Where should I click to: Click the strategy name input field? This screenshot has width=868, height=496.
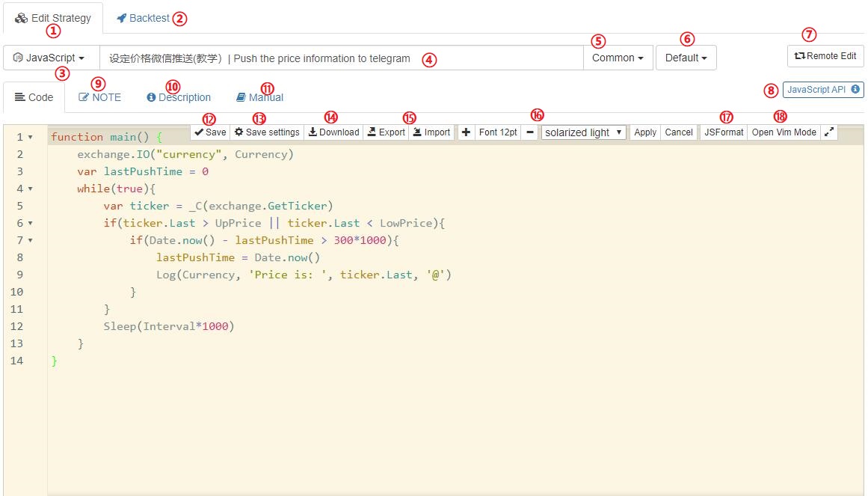point(341,58)
